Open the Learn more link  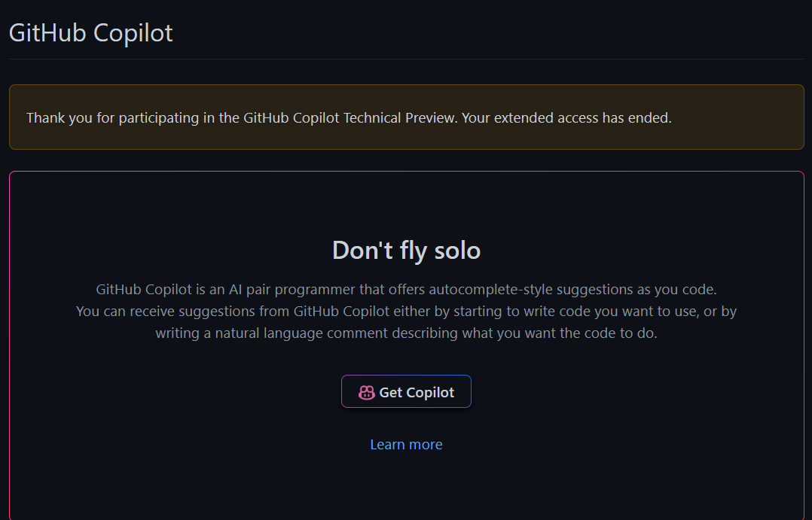[x=406, y=444]
